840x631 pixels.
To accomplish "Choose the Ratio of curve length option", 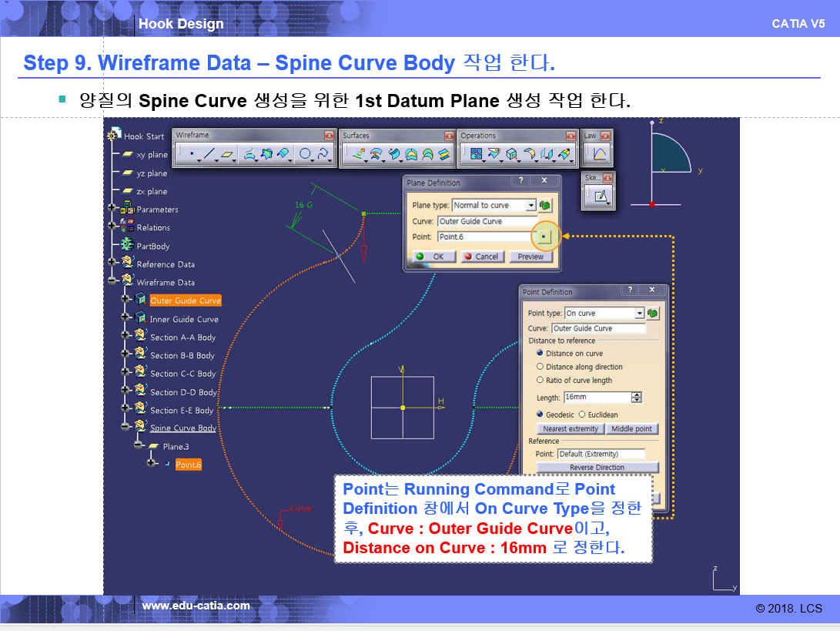I will (x=540, y=380).
